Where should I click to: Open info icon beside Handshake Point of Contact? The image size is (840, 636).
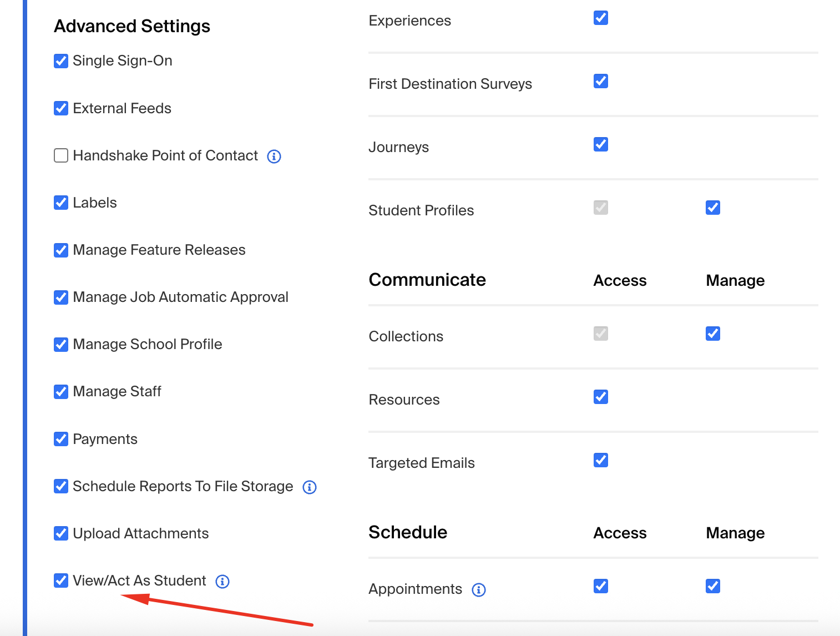pyautogui.click(x=274, y=157)
